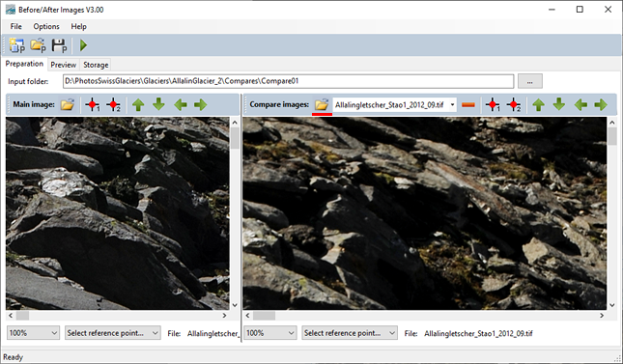This screenshot has height=364, width=623.
Task: Open main image file folder icon
Action: click(x=68, y=105)
